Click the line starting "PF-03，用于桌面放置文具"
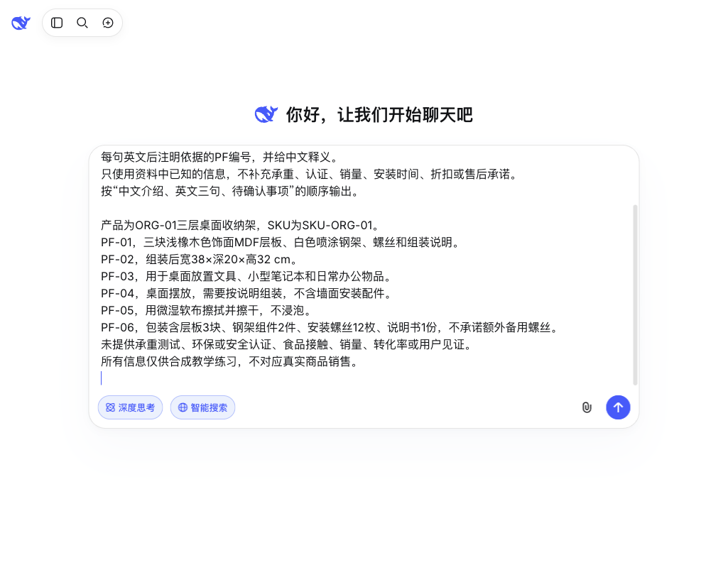 (x=247, y=277)
